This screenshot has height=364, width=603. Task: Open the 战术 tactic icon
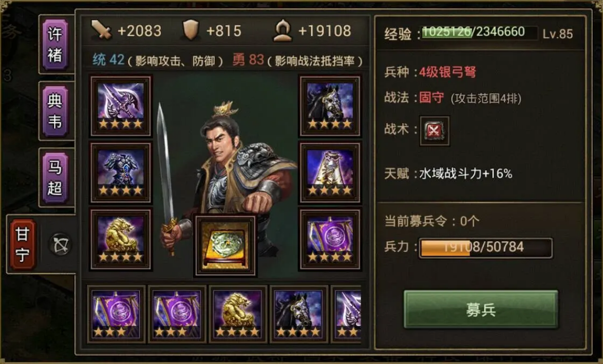coord(434,131)
